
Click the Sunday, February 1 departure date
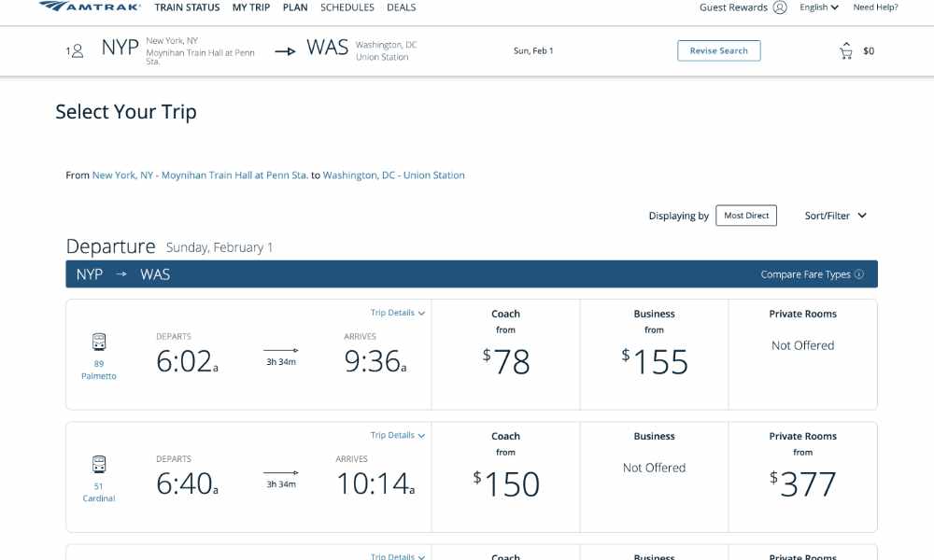pyautogui.click(x=219, y=247)
